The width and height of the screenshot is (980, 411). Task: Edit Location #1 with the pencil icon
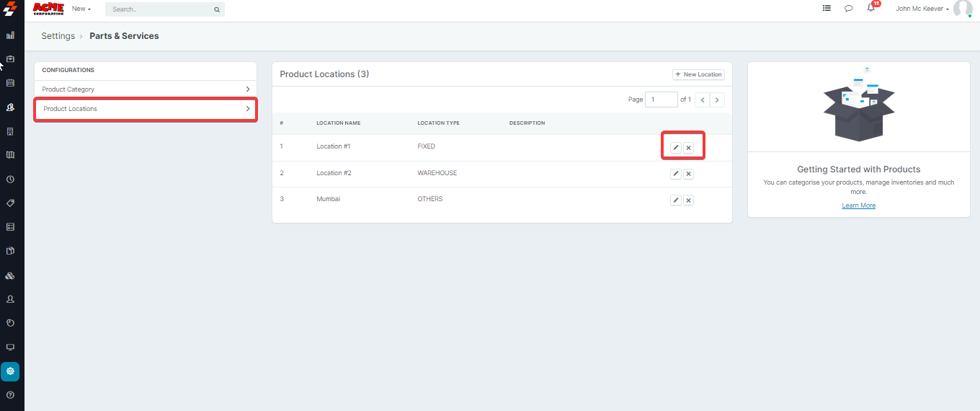click(x=675, y=148)
